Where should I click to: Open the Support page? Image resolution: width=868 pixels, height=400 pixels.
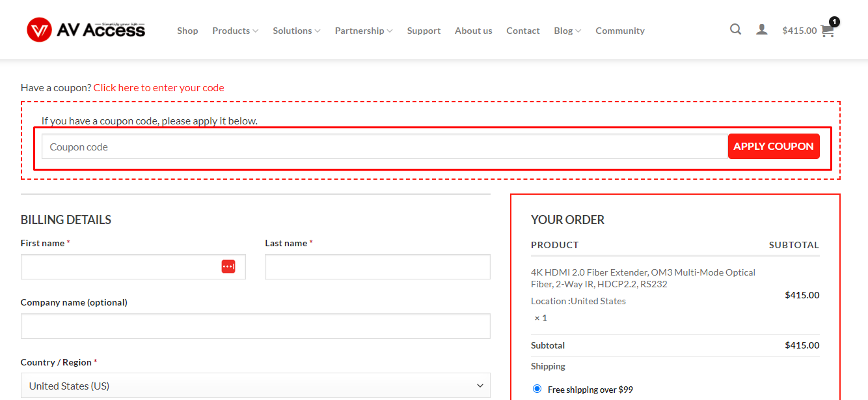[x=424, y=31]
